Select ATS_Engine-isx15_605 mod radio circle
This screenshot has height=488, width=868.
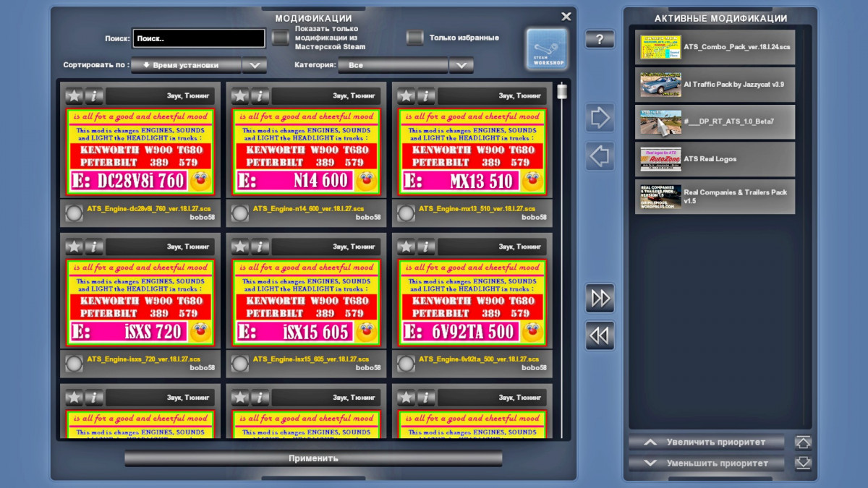click(x=240, y=364)
